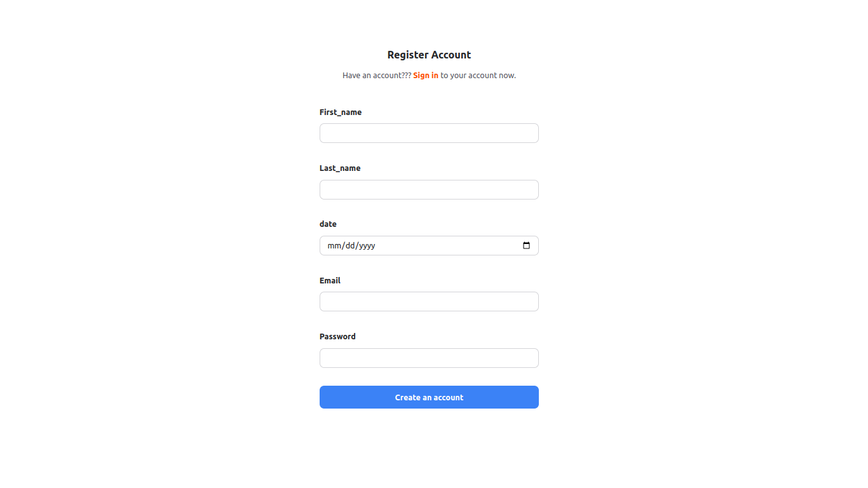Image resolution: width=868 pixels, height=488 pixels.
Task: Click the date label above picker
Action: click(328, 224)
